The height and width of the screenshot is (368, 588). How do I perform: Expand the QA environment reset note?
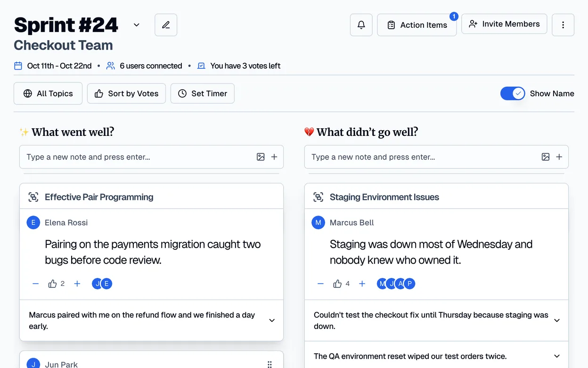tap(557, 356)
